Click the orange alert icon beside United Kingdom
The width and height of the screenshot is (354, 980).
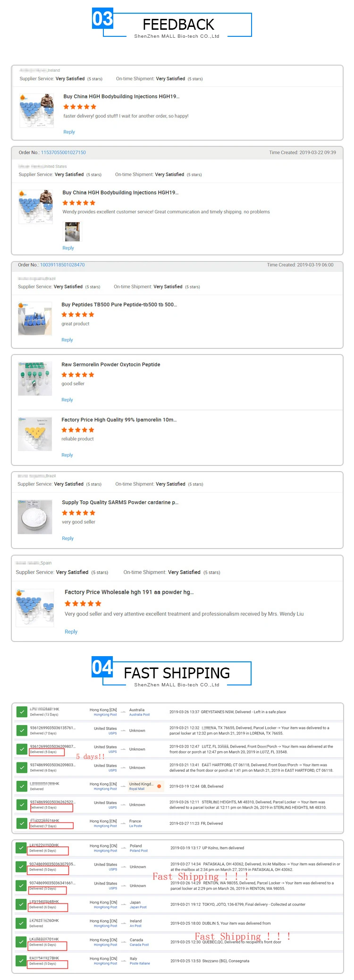(159, 786)
